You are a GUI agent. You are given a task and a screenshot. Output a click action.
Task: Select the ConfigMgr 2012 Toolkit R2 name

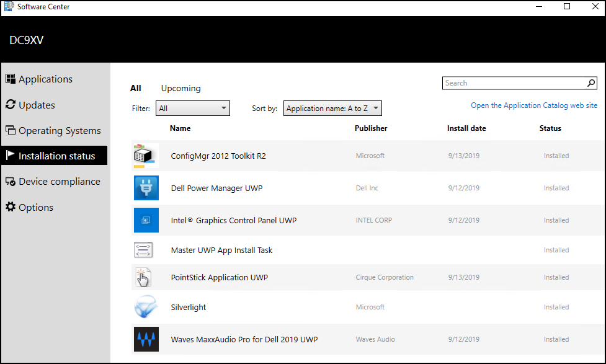(218, 156)
